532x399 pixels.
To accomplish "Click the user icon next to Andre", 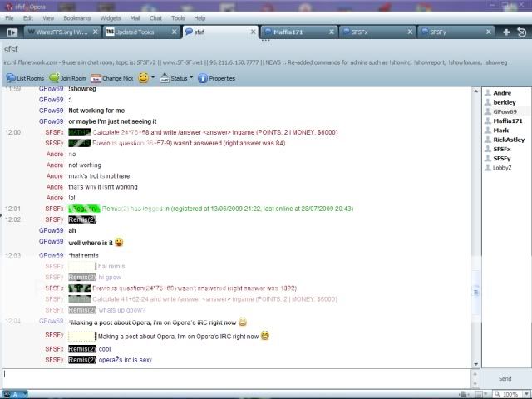I will 488,92.
